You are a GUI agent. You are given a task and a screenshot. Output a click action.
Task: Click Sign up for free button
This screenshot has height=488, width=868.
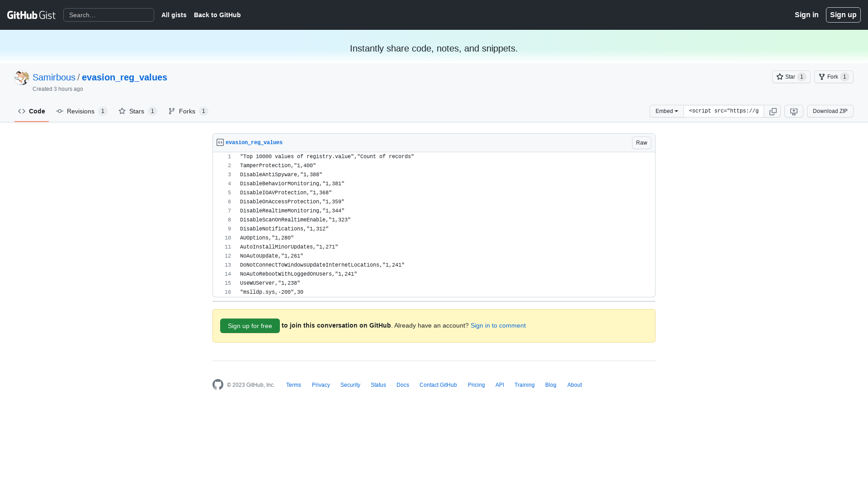point(250,326)
